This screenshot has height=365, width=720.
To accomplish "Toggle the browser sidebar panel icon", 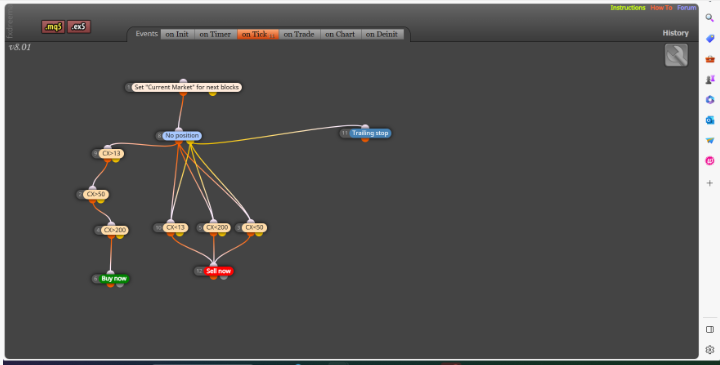I will [710, 330].
